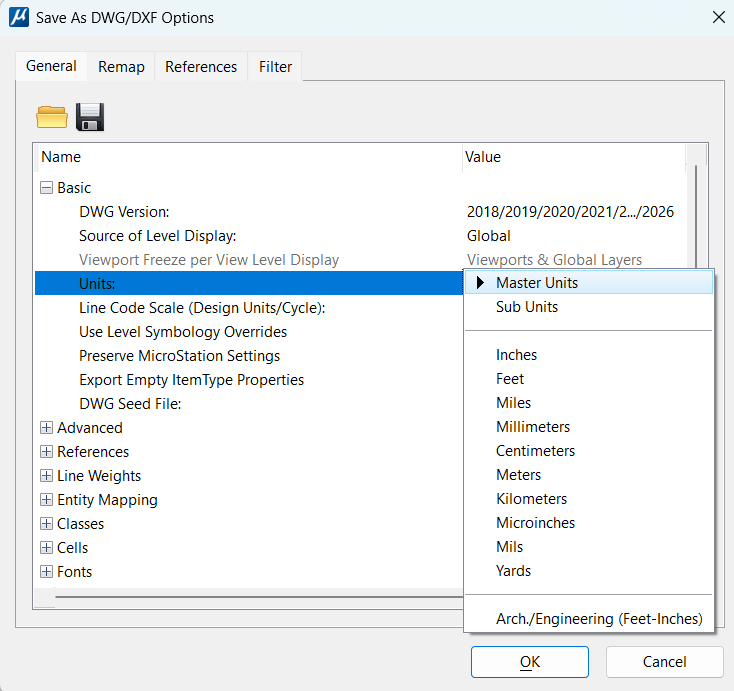Click the open folder icon
Image resolution: width=734 pixels, height=691 pixels.
(x=51, y=117)
